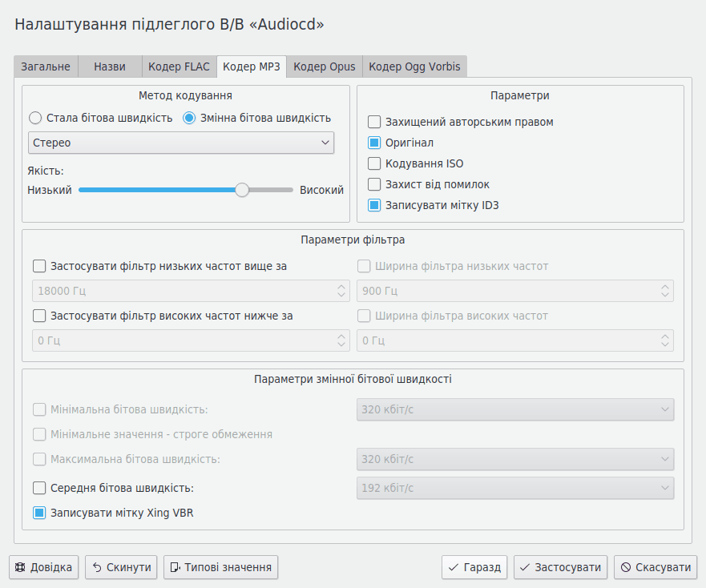Enable the Середня бітова швидкість checkbox
706x588 pixels.
coord(39,488)
